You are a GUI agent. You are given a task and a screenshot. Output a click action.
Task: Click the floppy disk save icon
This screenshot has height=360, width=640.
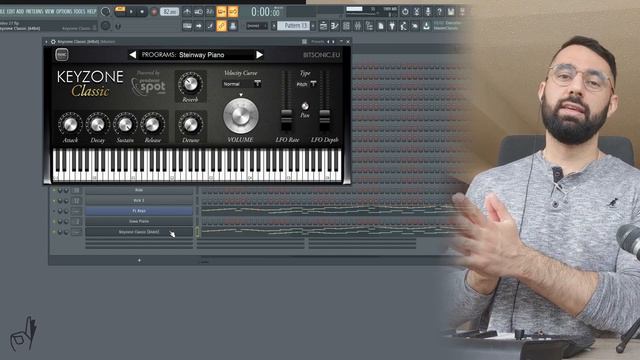[451, 11]
